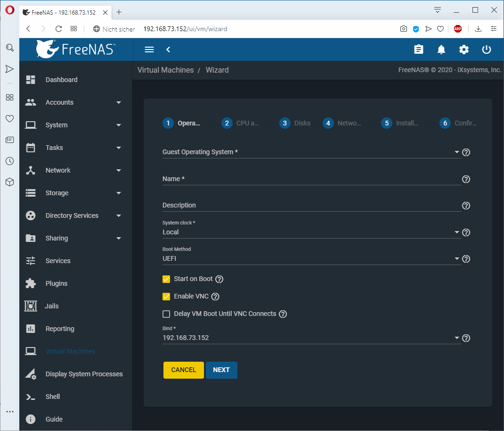Image resolution: width=504 pixels, height=431 pixels.
Task: Click the power options icon
Action: click(486, 50)
